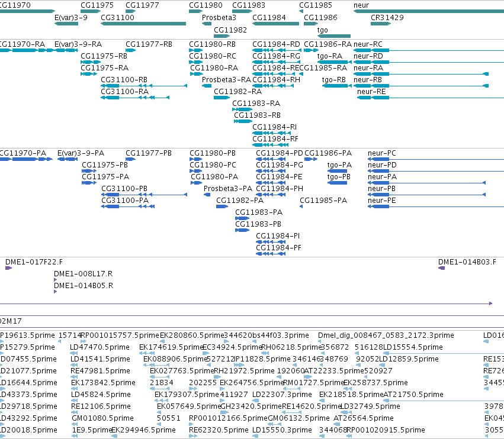Click EST LD22307.3prime
Image resolution: width=504 pixels, height=439 pixels.
[x=282, y=395]
